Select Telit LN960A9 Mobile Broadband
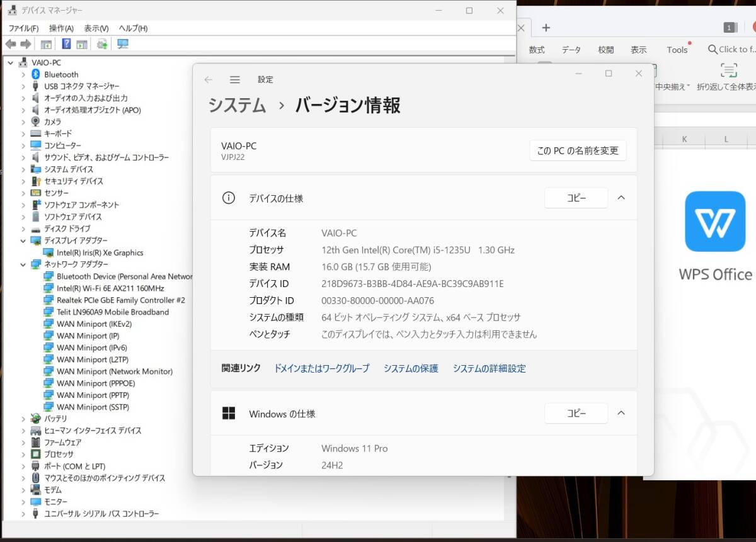Screen dimensions: 756x542 [x=113, y=312]
